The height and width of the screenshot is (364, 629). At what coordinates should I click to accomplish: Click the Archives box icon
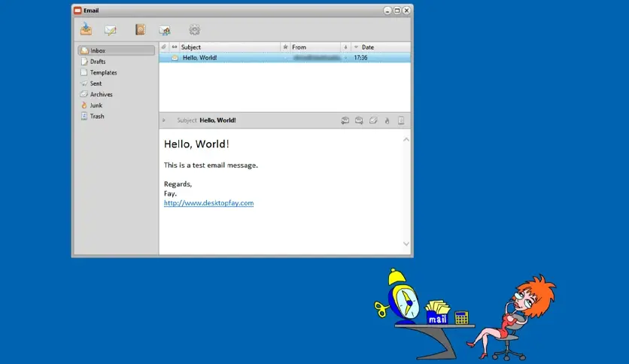tap(84, 94)
